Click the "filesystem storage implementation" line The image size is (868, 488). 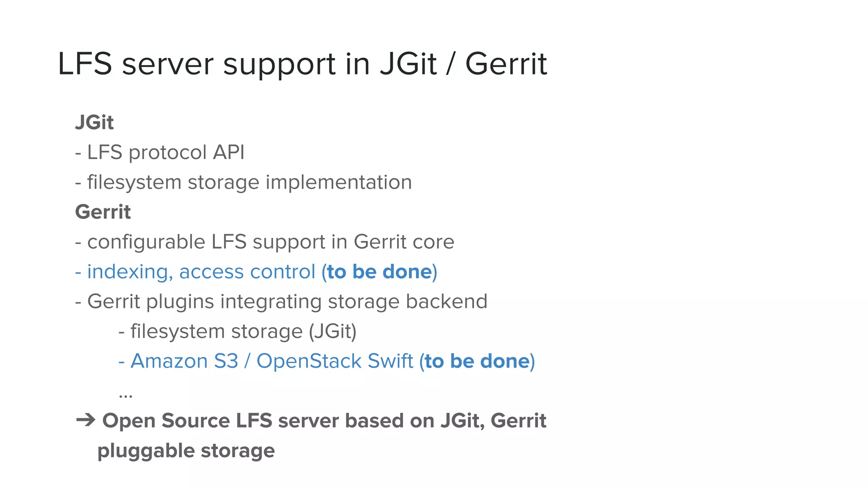[249, 182]
